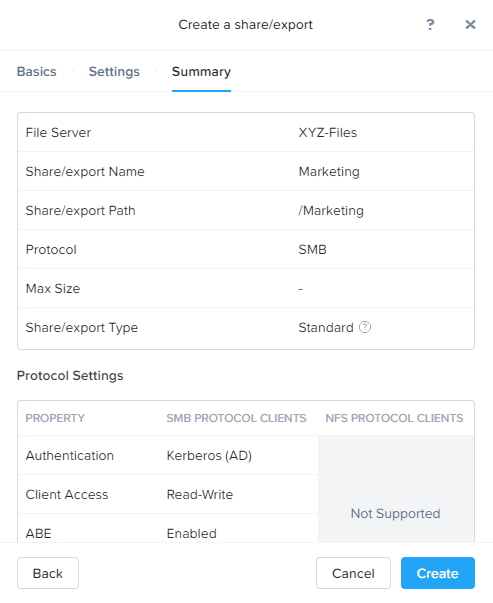The image size is (493, 603).
Task: Click the NFS Protocol Clients column header
Action: [394, 418]
